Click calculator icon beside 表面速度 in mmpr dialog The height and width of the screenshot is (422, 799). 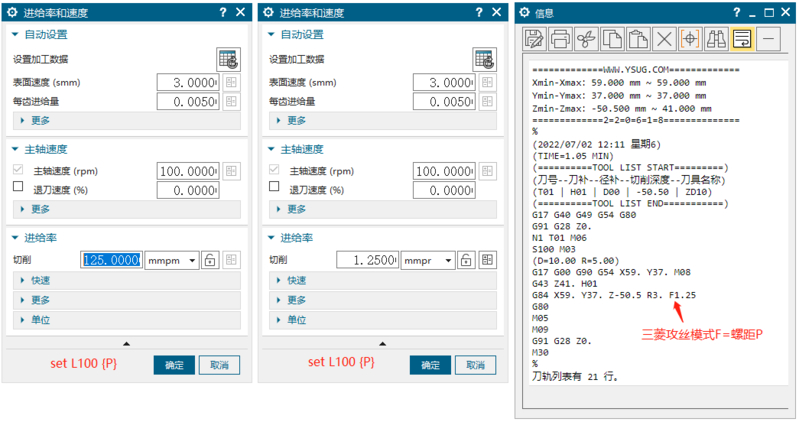coord(488,83)
